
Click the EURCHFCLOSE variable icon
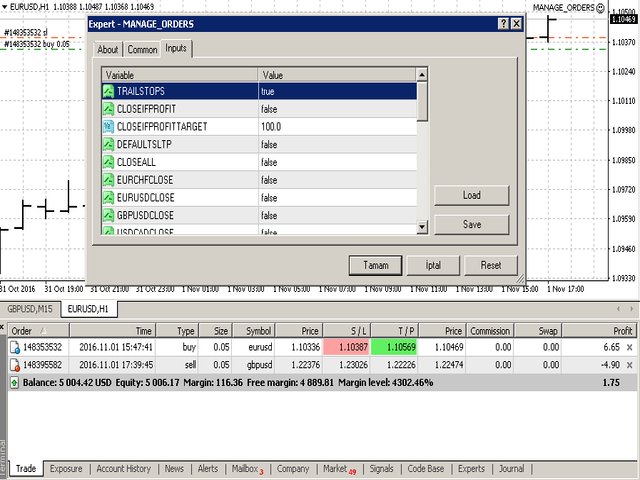click(108, 180)
